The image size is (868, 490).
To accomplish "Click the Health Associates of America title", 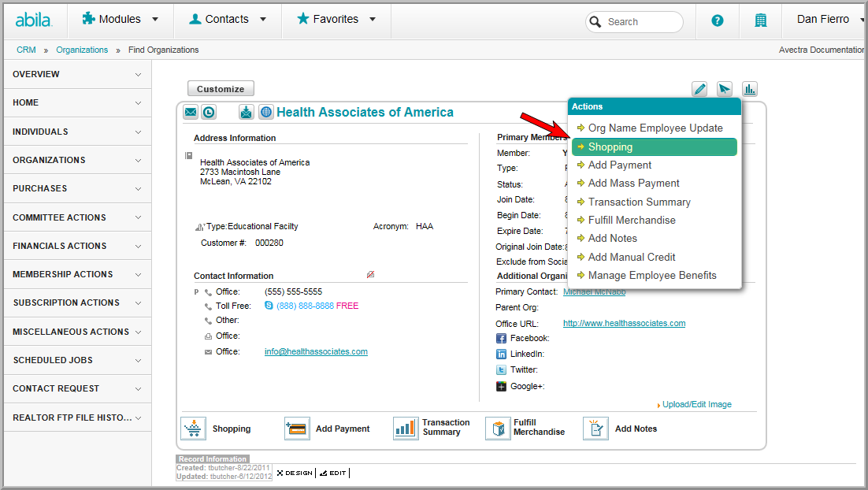I will pyautogui.click(x=365, y=113).
